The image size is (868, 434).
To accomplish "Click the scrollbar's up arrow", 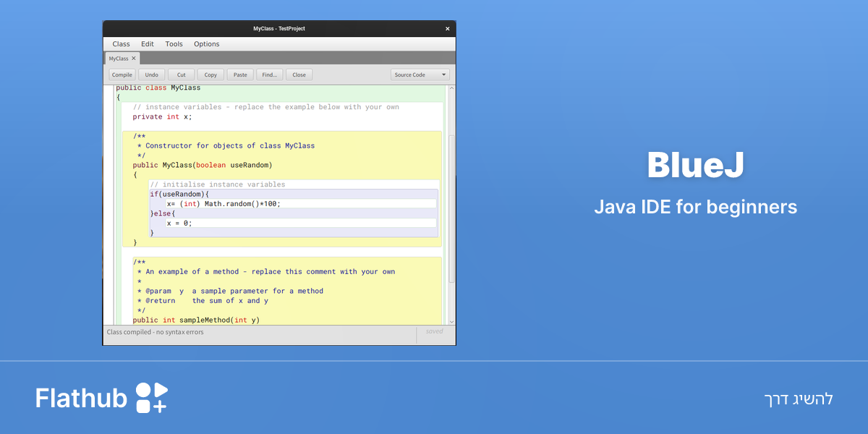I will pyautogui.click(x=452, y=88).
